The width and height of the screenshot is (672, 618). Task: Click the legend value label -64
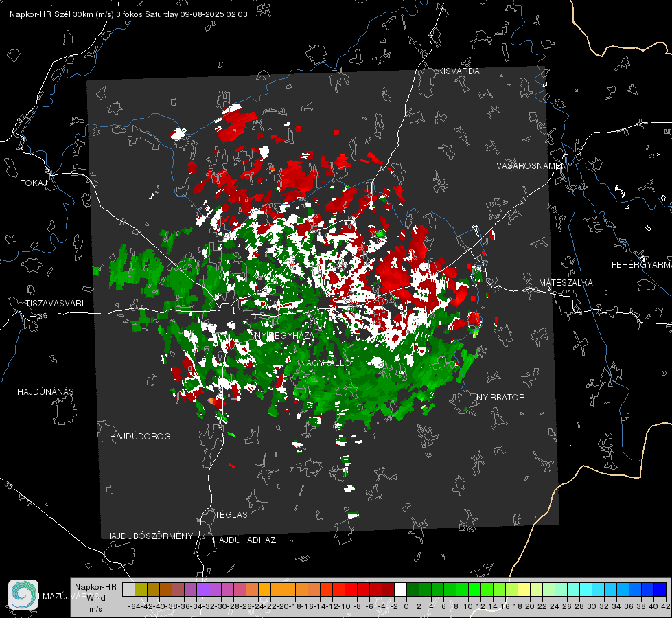[135, 606]
